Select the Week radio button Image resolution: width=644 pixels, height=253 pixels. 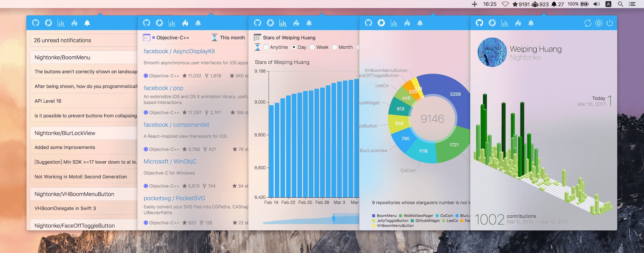(312, 47)
